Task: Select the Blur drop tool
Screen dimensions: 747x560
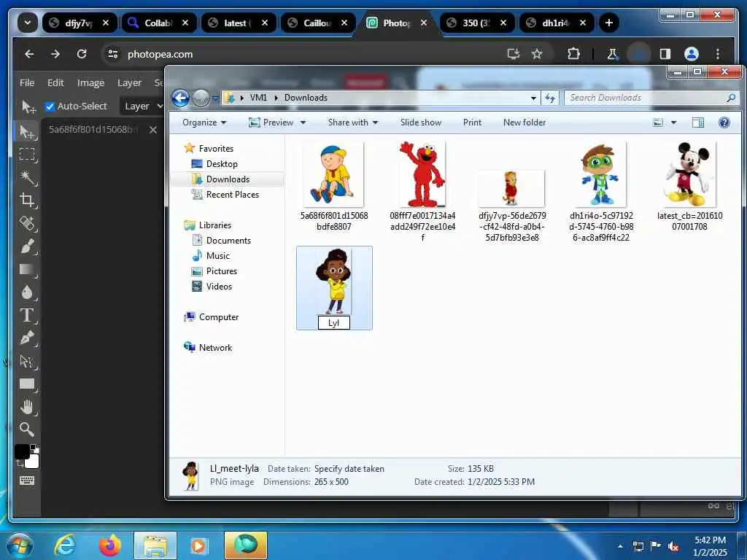Action: [27, 292]
